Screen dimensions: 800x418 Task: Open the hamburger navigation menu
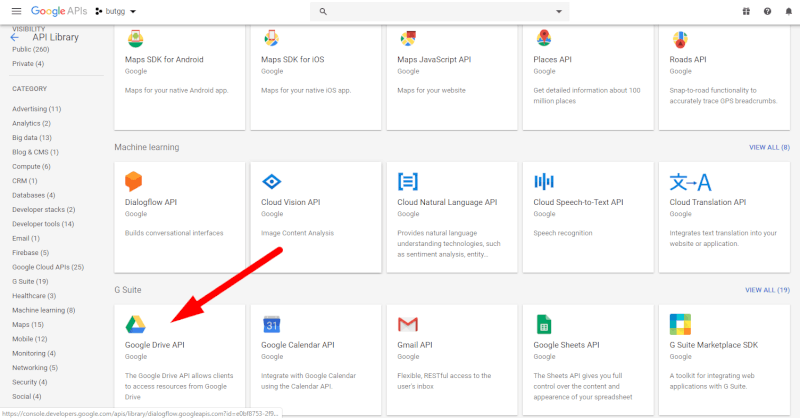(x=15, y=11)
